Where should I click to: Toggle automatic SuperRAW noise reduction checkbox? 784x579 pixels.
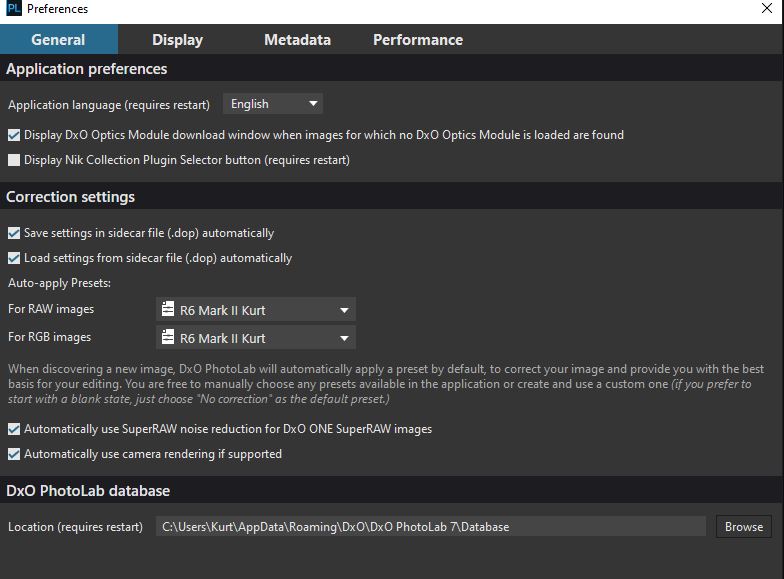[14, 429]
